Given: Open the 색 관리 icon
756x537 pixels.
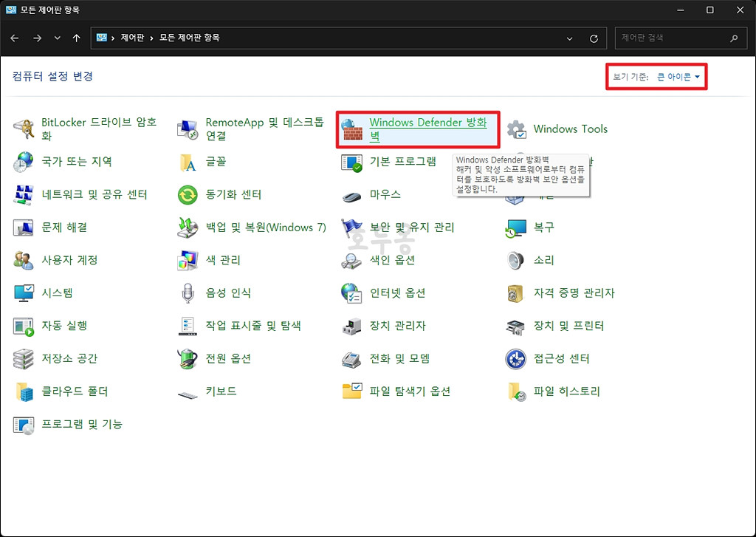Looking at the screenshot, I should tap(188, 260).
